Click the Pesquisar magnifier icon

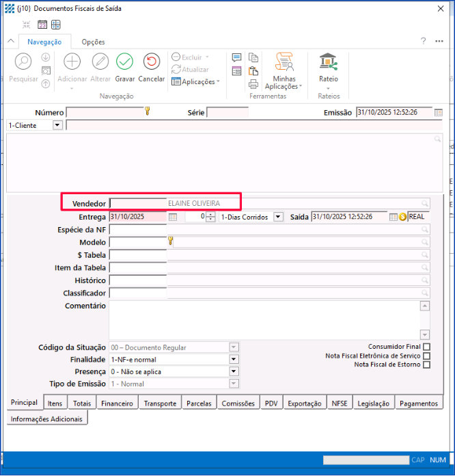pos(23,62)
